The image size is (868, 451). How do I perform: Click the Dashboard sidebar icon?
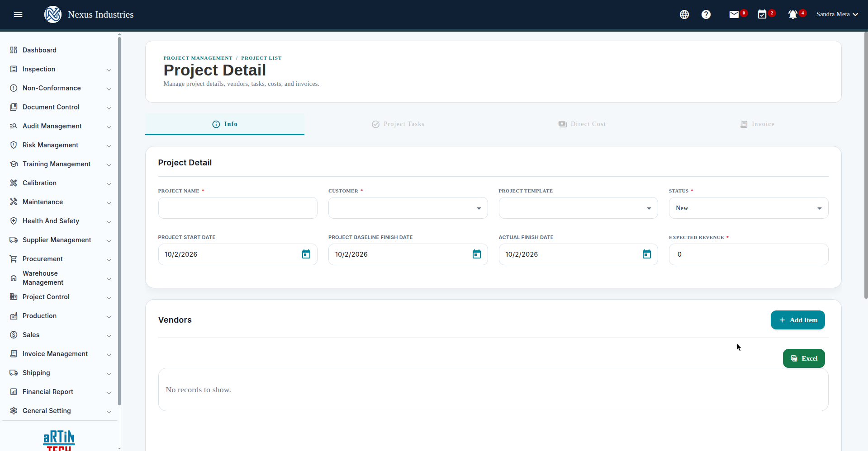pyautogui.click(x=14, y=50)
